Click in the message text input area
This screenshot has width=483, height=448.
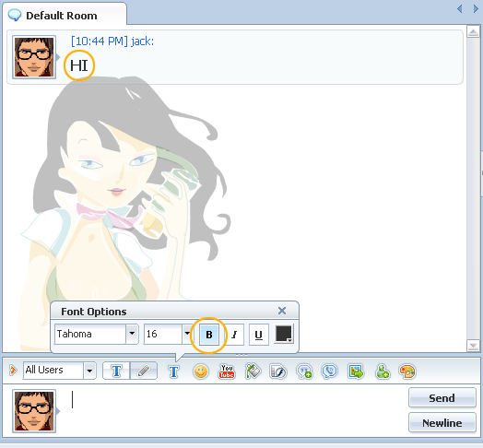coord(234,410)
